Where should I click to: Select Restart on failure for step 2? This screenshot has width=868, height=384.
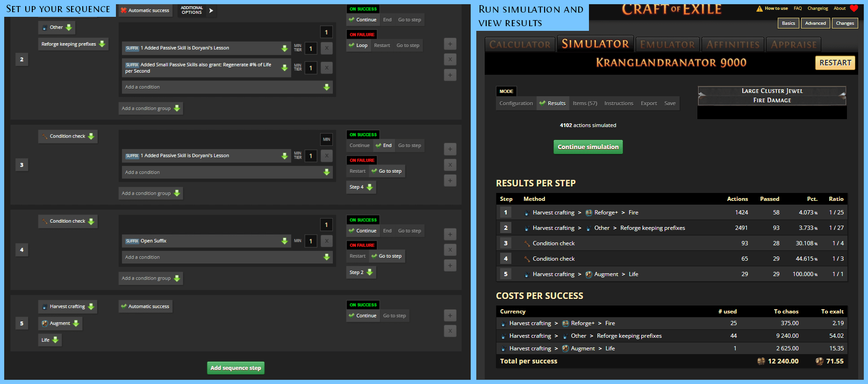[382, 45]
